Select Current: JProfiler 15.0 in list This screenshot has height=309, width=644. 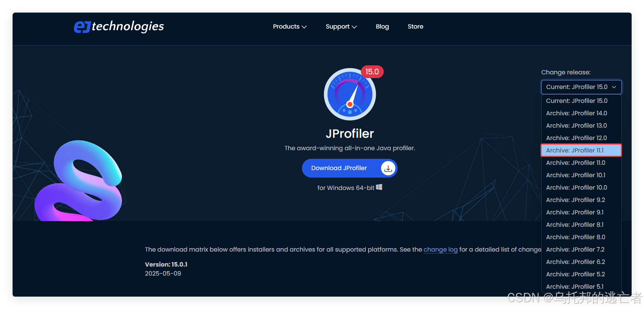(581, 101)
